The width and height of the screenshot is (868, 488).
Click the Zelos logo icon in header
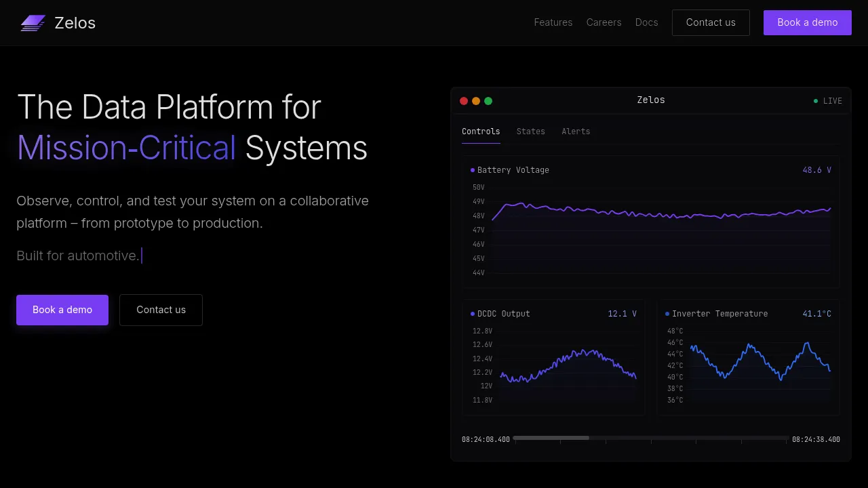pos(33,23)
